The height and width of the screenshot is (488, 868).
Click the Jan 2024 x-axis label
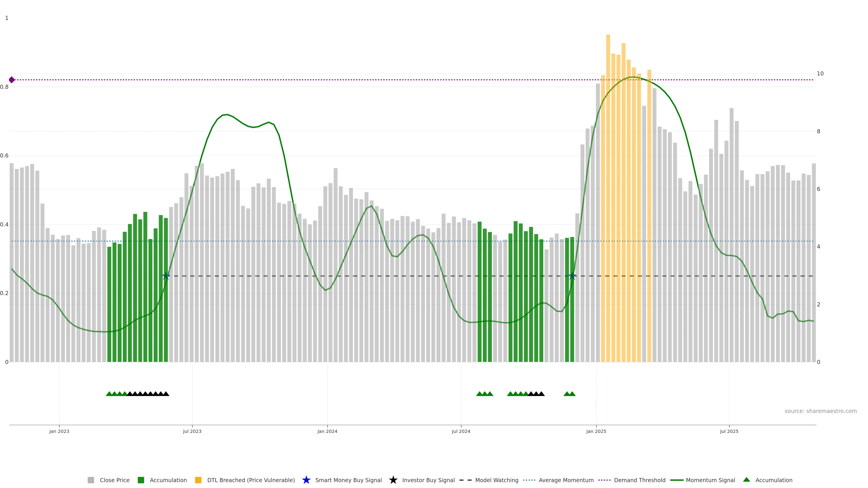click(327, 431)
